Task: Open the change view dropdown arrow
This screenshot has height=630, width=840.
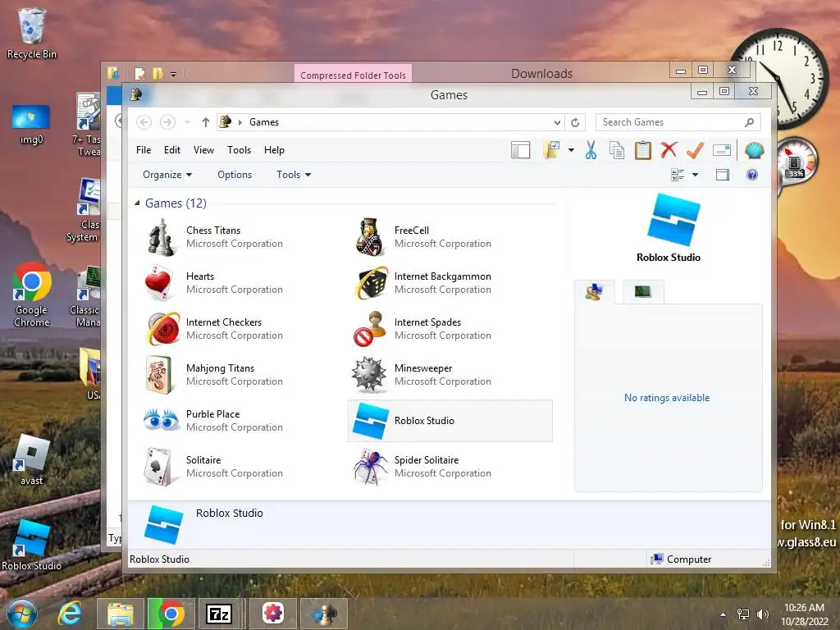Action: (x=695, y=175)
